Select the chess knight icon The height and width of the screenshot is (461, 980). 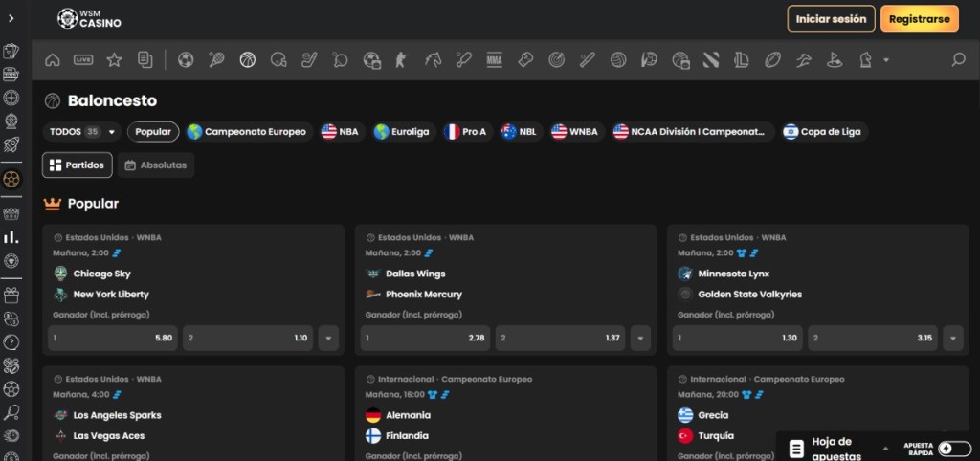tap(865, 60)
